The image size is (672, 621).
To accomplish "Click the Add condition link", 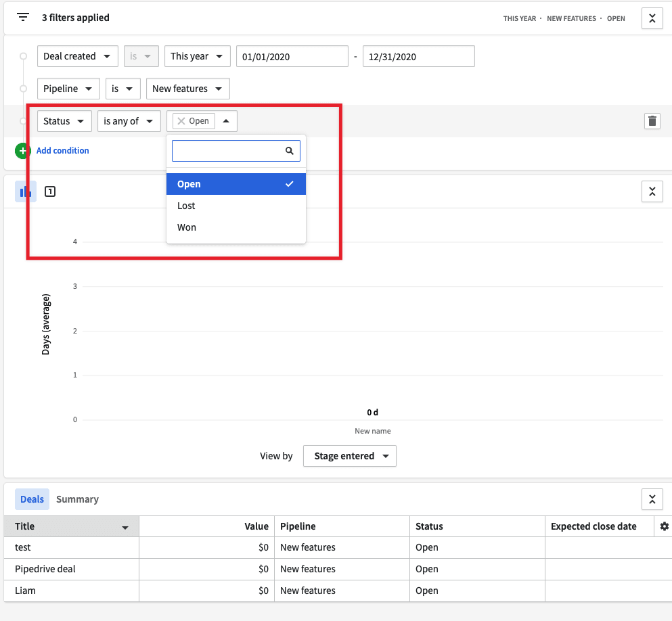I will [62, 150].
